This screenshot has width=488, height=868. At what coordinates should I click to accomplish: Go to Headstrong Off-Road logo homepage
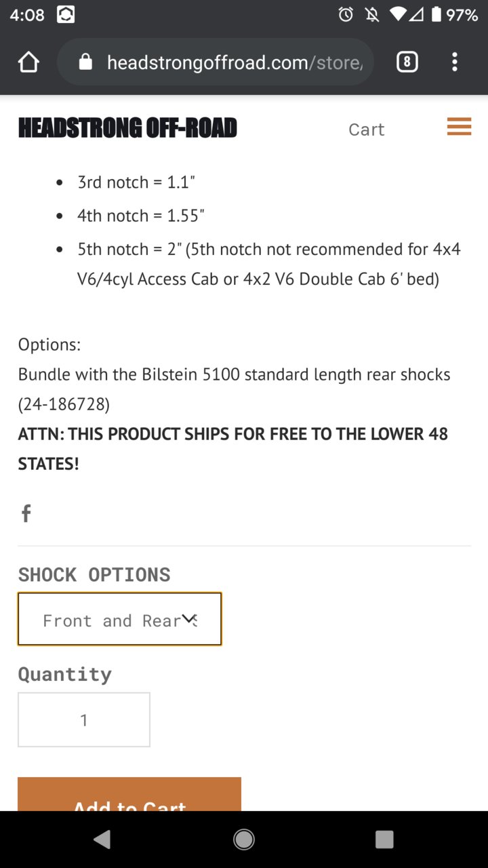pyautogui.click(x=127, y=127)
